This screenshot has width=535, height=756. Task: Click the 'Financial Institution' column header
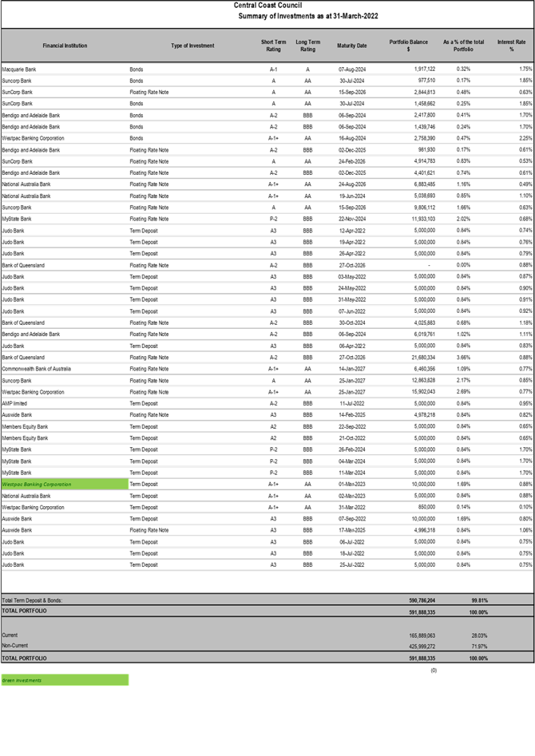(65, 46)
